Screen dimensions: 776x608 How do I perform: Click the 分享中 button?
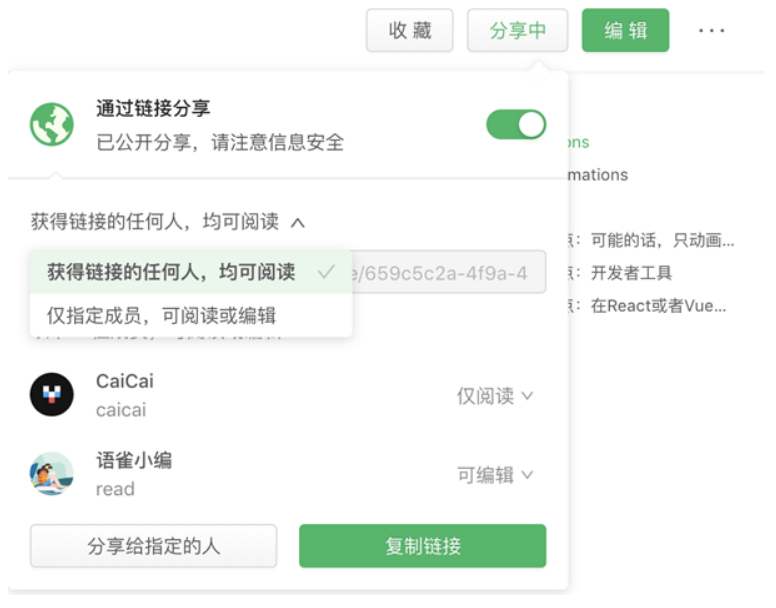coord(518,30)
